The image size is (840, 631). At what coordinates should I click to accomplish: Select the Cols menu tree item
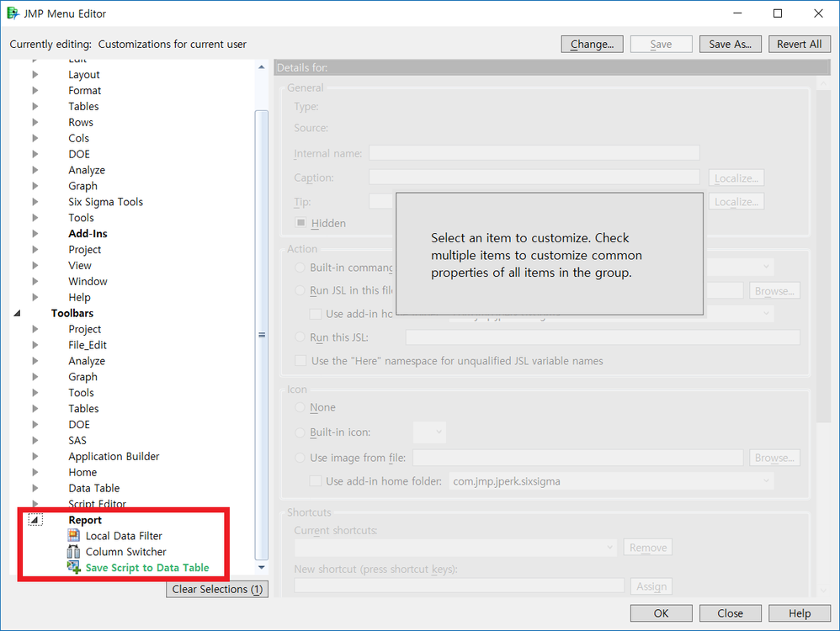coord(78,138)
